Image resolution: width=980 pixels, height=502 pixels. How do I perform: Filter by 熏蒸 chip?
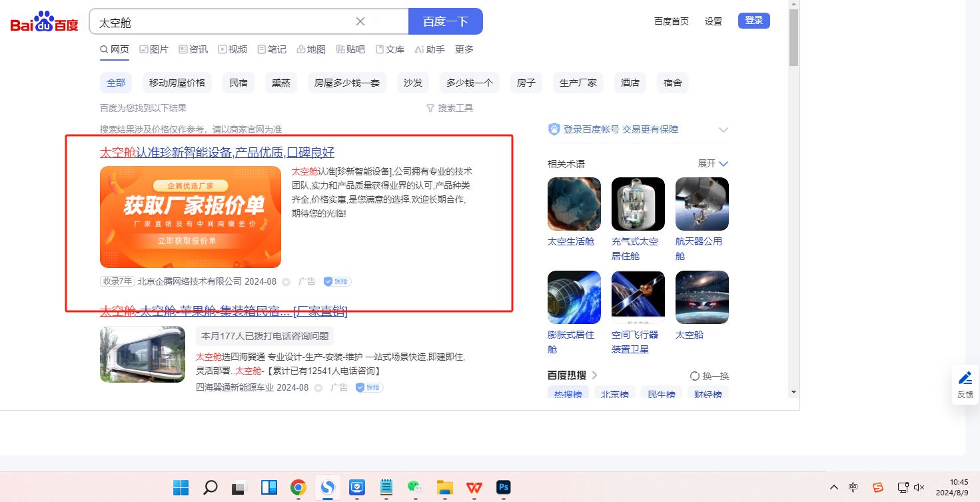pyautogui.click(x=281, y=83)
